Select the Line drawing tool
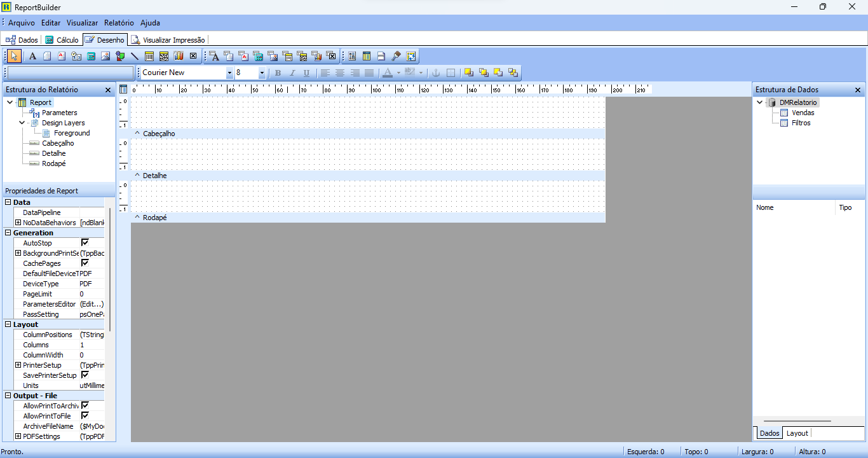The width and height of the screenshot is (868, 458). 135,56
